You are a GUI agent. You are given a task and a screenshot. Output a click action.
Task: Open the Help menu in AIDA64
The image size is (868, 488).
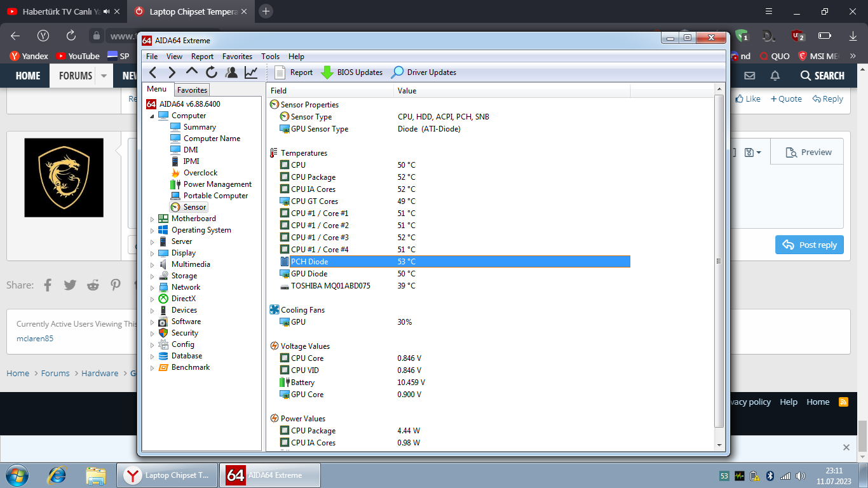(x=296, y=57)
